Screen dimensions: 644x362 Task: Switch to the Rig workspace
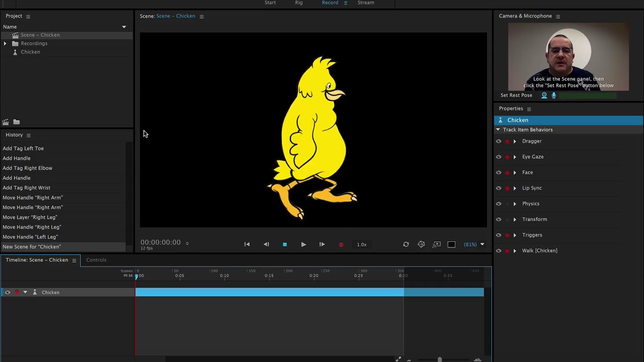(299, 3)
